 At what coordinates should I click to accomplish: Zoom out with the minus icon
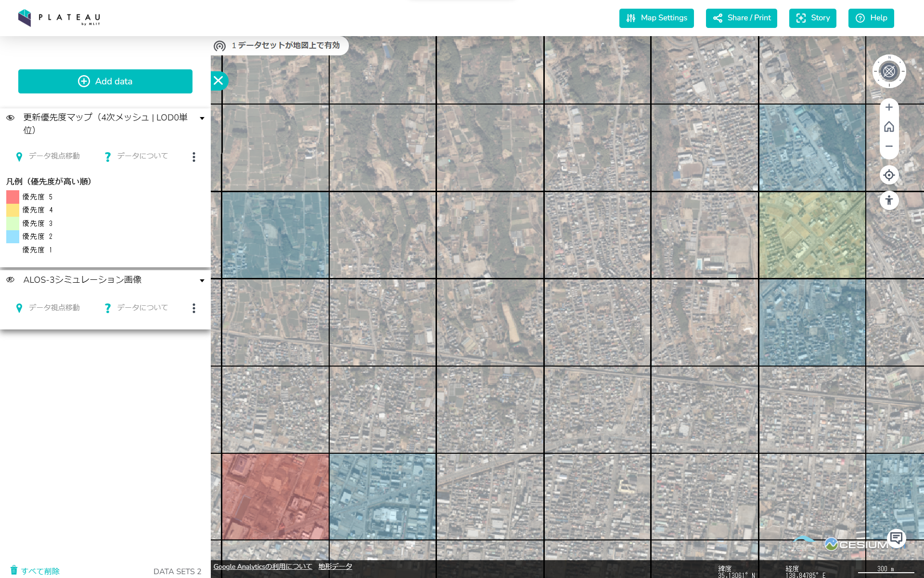889,146
